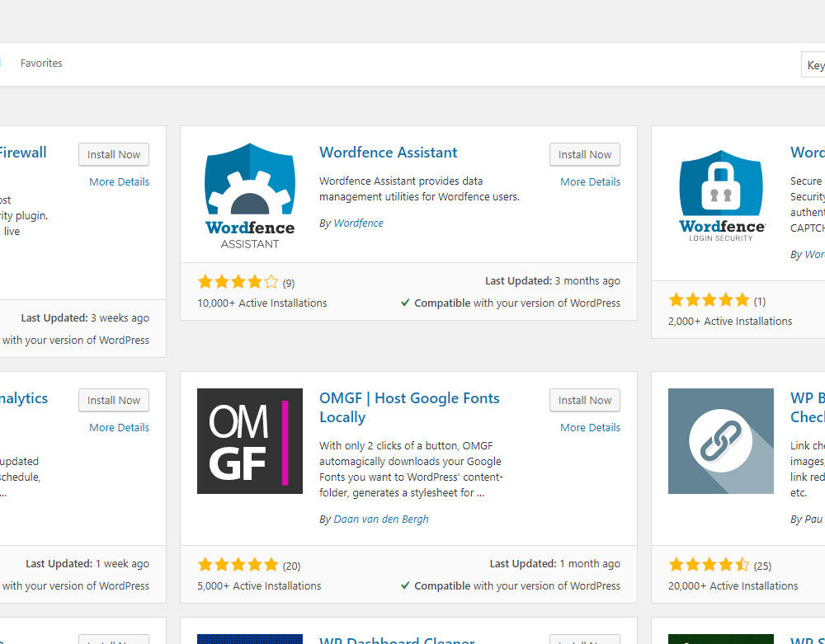Open More Details for the analytics plugin
Viewport: 825px width, 644px height.
point(119,428)
